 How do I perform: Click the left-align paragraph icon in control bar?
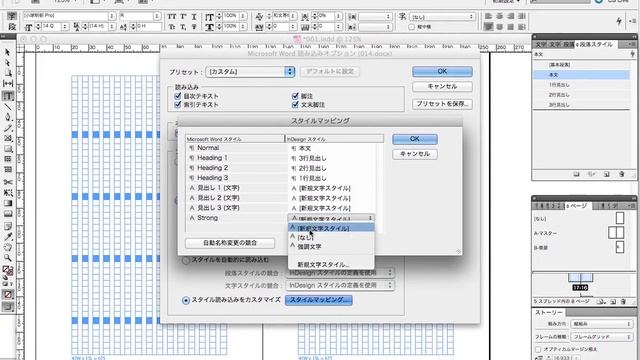pos(489,16)
